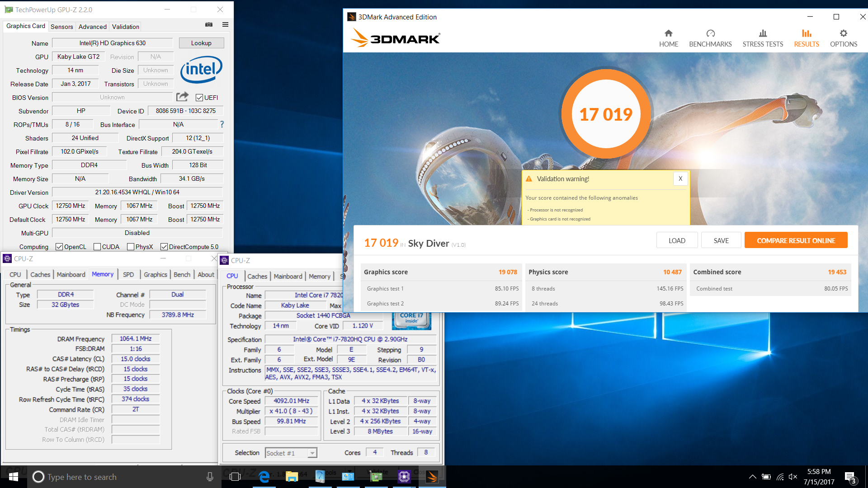868x488 pixels.
Task: Open 3DMark Home icon
Action: 669,33
